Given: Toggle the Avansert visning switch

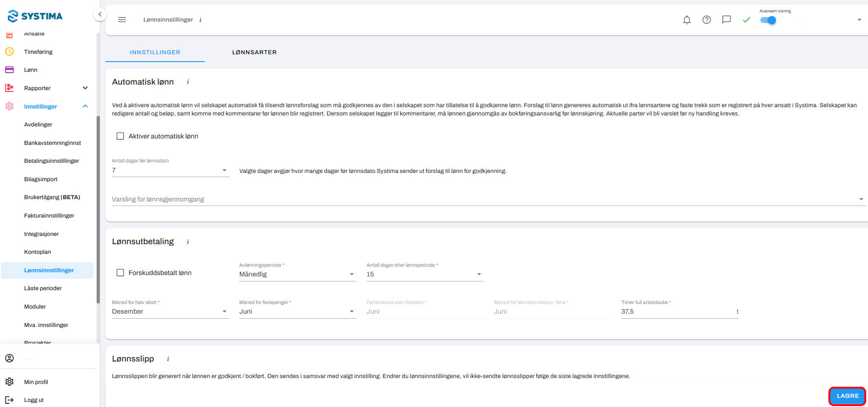Looking at the screenshot, I should [768, 20].
